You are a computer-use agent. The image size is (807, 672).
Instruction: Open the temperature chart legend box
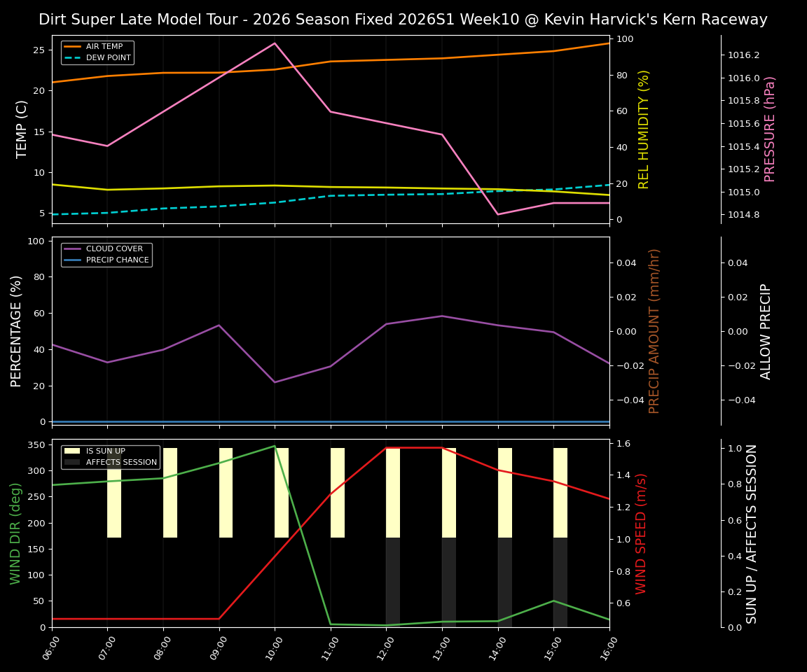(98, 51)
